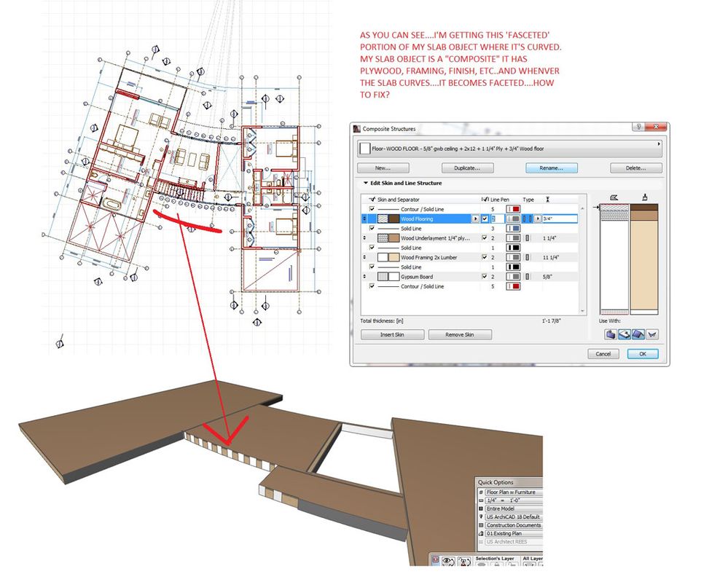This screenshot has width=728, height=582.
Task: Open the 01 Existing Plan dropdown in Quick Options
Action: (514, 534)
